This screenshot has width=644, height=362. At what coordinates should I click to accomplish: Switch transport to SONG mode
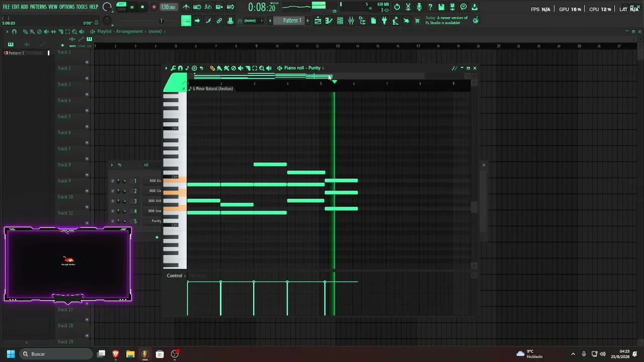click(x=121, y=10)
